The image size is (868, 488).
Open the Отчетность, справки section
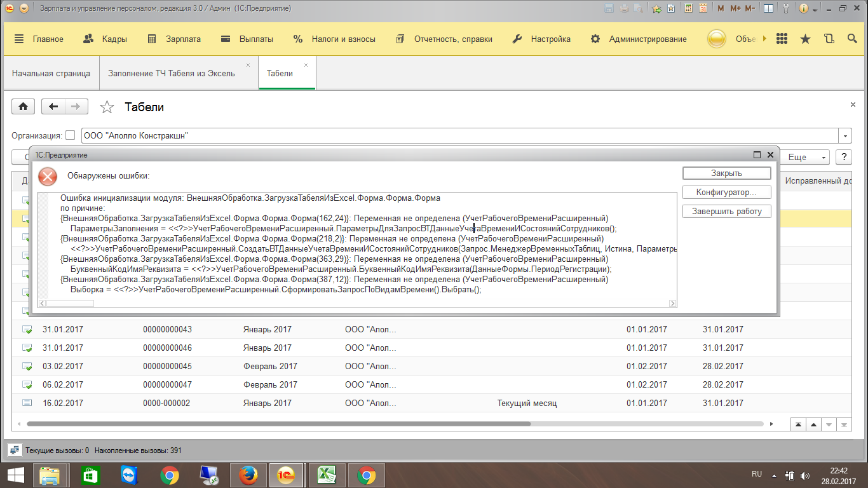pyautogui.click(x=444, y=39)
